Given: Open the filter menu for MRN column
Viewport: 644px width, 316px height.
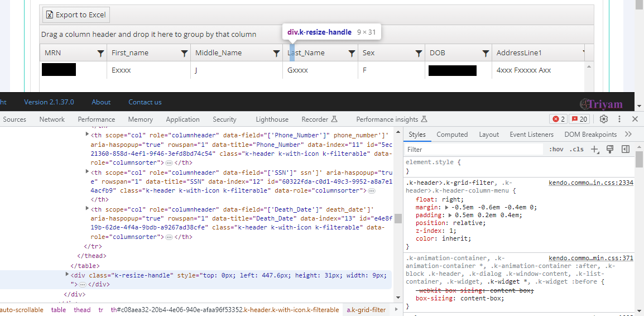Looking at the screenshot, I should click(100, 53).
